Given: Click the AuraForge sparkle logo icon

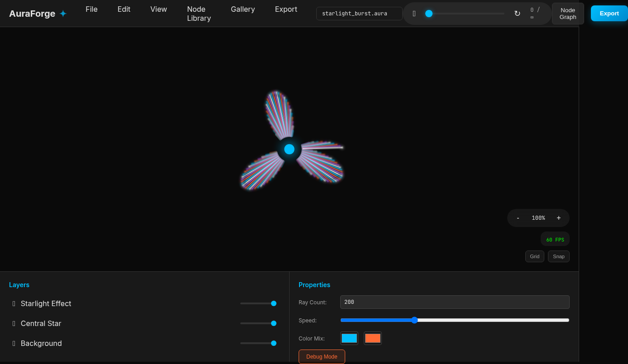Looking at the screenshot, I should pos(63,13).
